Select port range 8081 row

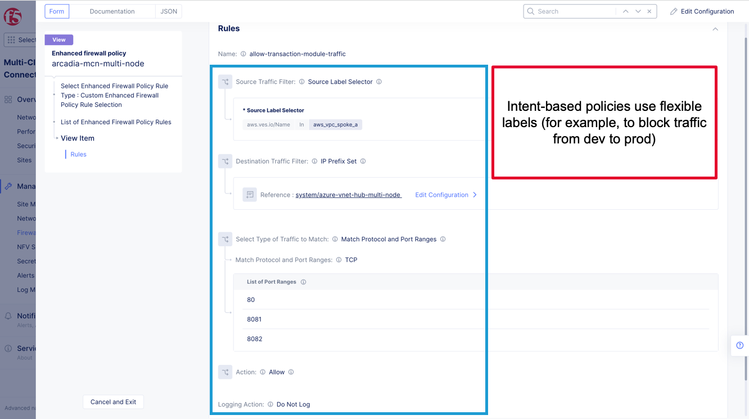point(476,319)
